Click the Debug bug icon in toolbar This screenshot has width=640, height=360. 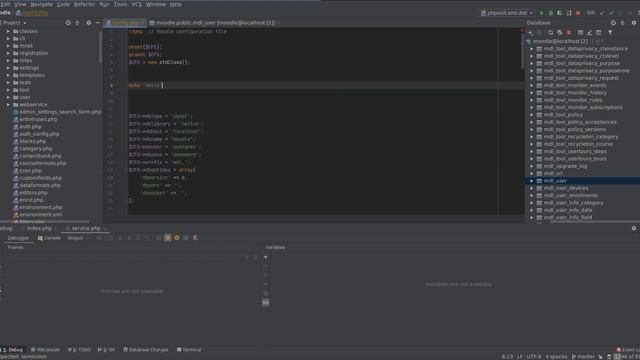tap(551, 13)
